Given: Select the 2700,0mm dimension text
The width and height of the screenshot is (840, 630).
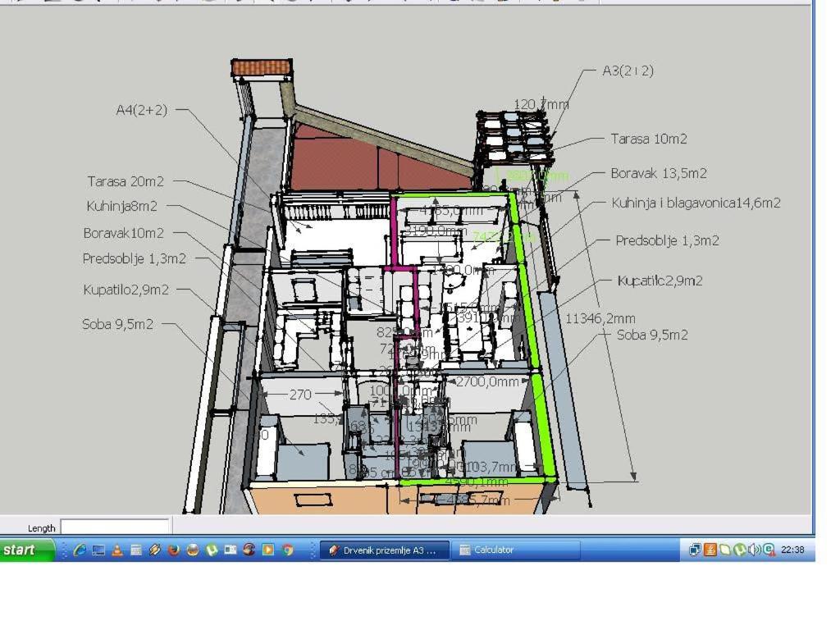Looking at the screenshot, I should 487,382.
